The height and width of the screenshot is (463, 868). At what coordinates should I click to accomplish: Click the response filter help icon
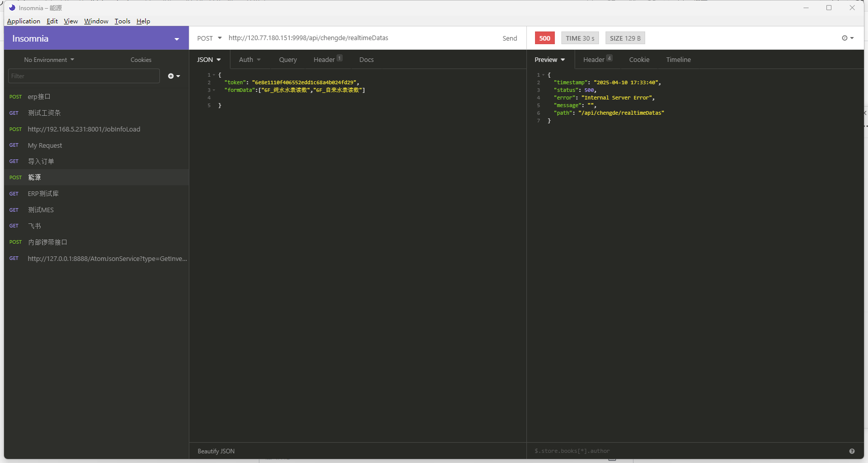tap(852, 451)
